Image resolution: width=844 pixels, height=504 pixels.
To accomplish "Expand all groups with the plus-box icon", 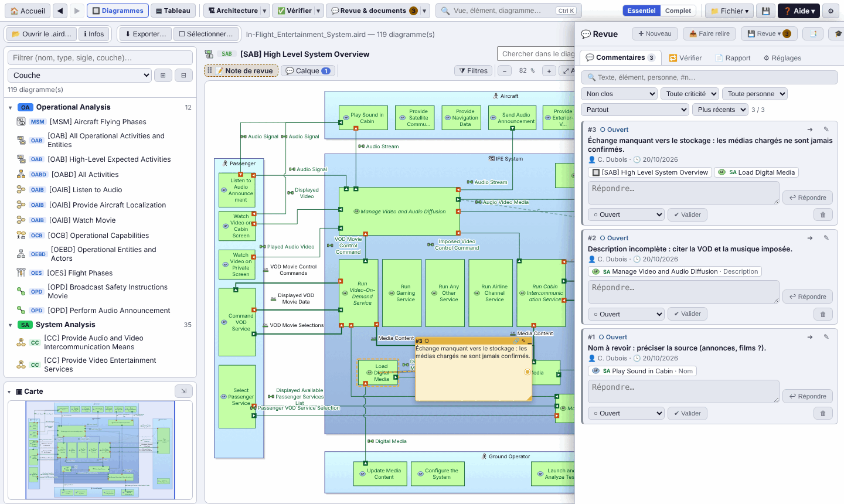I will coord(163,75).
